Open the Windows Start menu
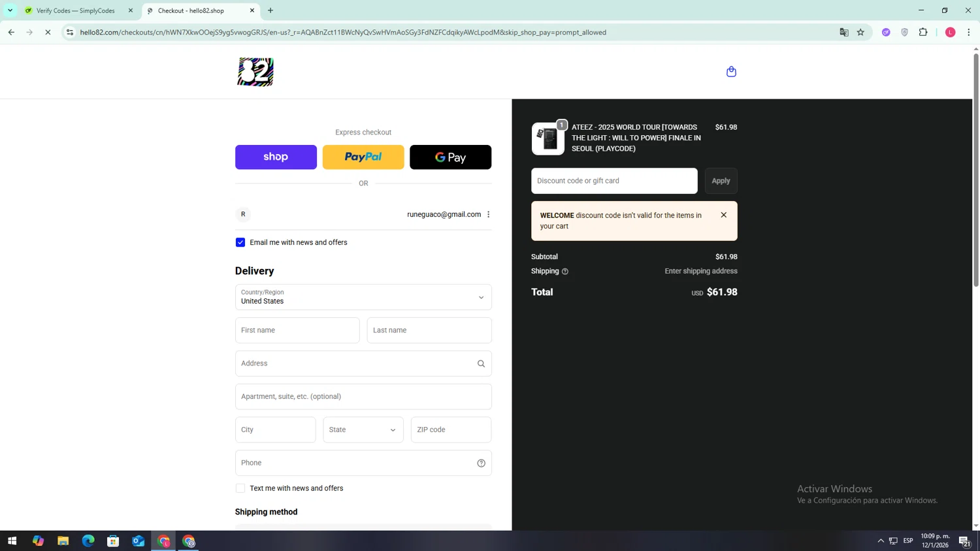The image size is (980, 551). tap(12, 541)
